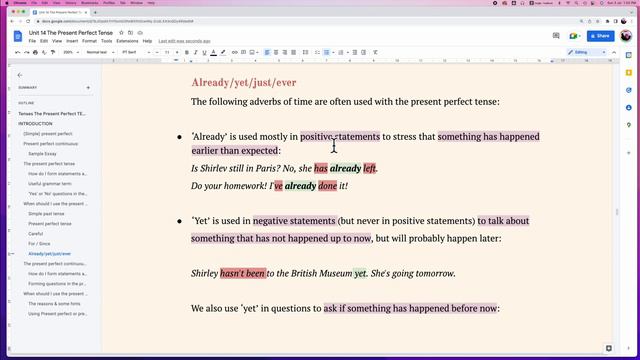Image resolution: width=640 pixels, height=360 pixels.
Task: Add a comment from the toolbar
Action: click(243, 53)
